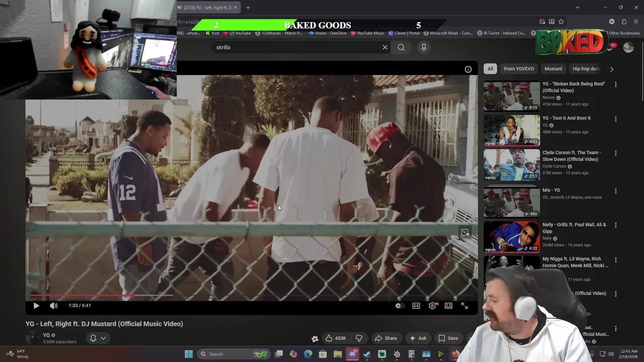The width and height of the screenshot is (644, 362).
Task: Open the info card icon on video
Action: (x=468, y=69)
